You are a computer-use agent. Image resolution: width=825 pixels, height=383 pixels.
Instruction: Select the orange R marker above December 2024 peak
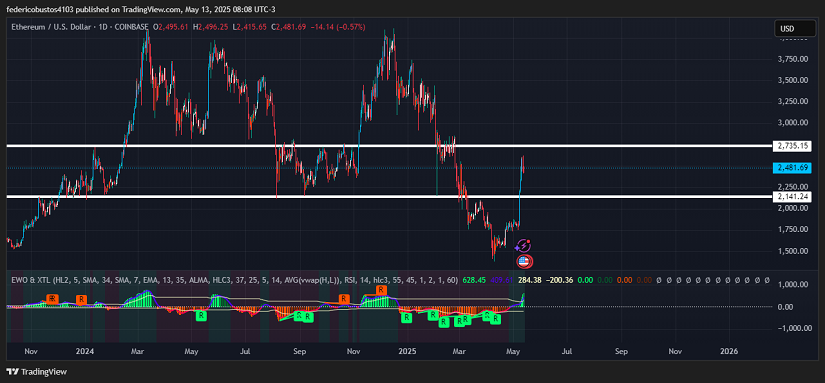pyautogui.click(x=381, y=290)
